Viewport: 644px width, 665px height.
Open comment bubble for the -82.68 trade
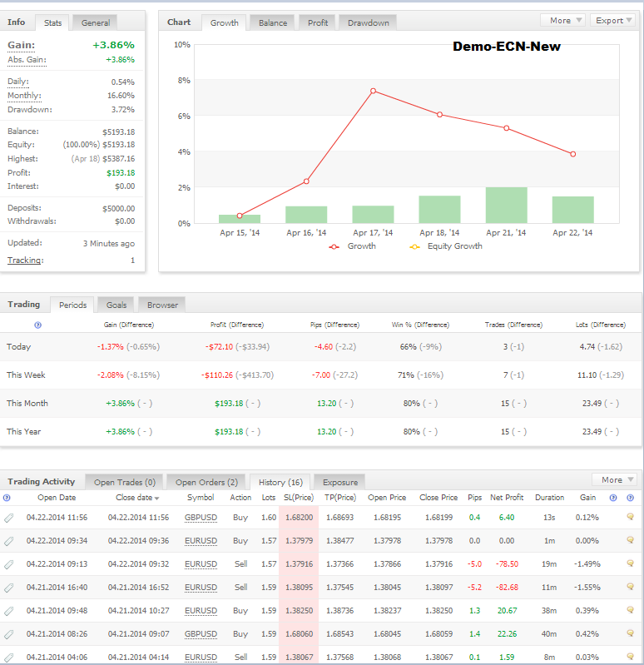coord(631,587)
